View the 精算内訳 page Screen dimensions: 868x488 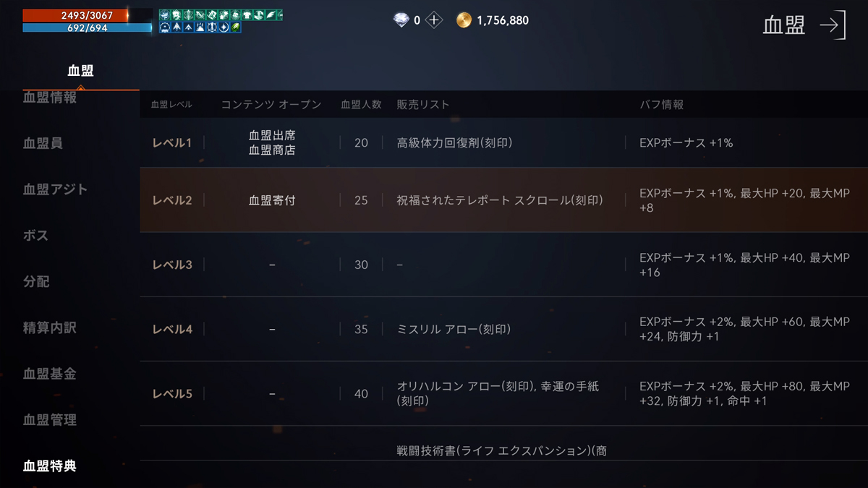(49, 328)
